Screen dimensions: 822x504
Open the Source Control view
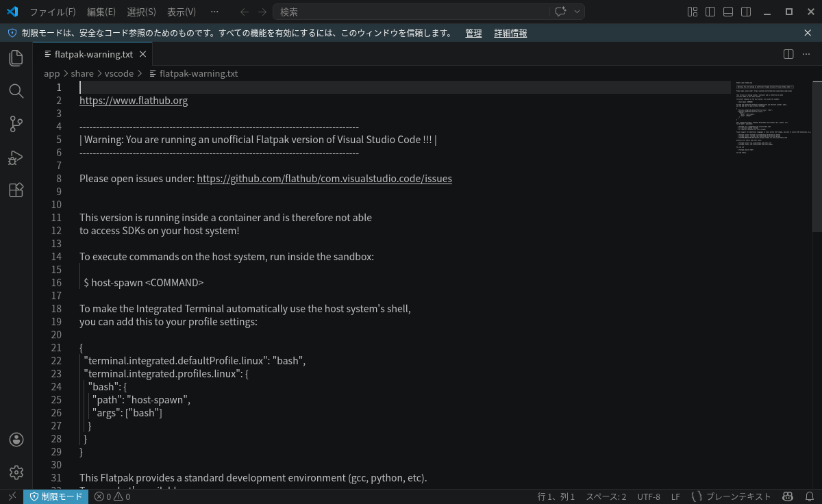point(16,124)
